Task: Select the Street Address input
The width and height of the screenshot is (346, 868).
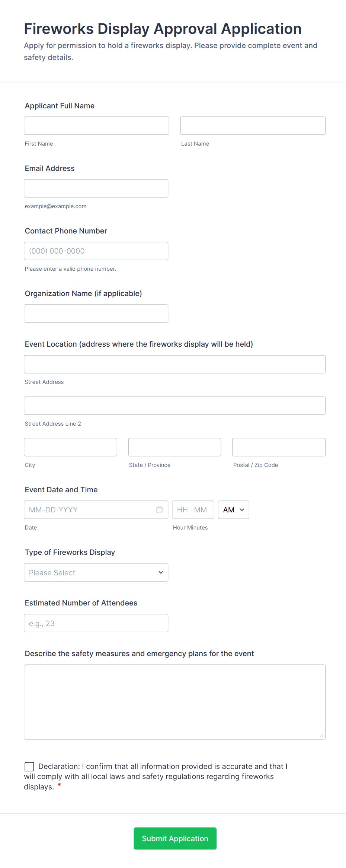Action: click(x=174, y=364)
